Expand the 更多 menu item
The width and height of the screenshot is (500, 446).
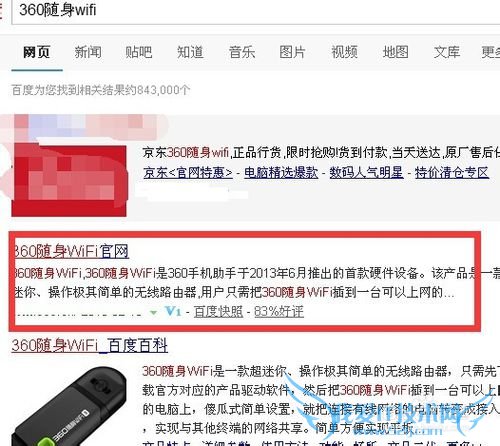[x=490, y=52]
